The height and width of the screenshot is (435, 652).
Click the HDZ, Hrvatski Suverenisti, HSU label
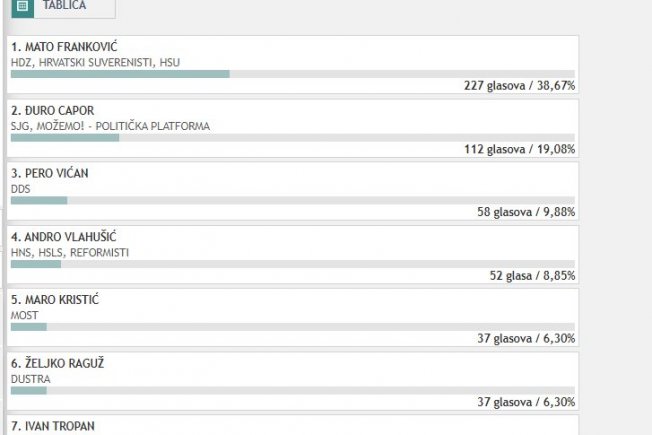coord(95,62)
